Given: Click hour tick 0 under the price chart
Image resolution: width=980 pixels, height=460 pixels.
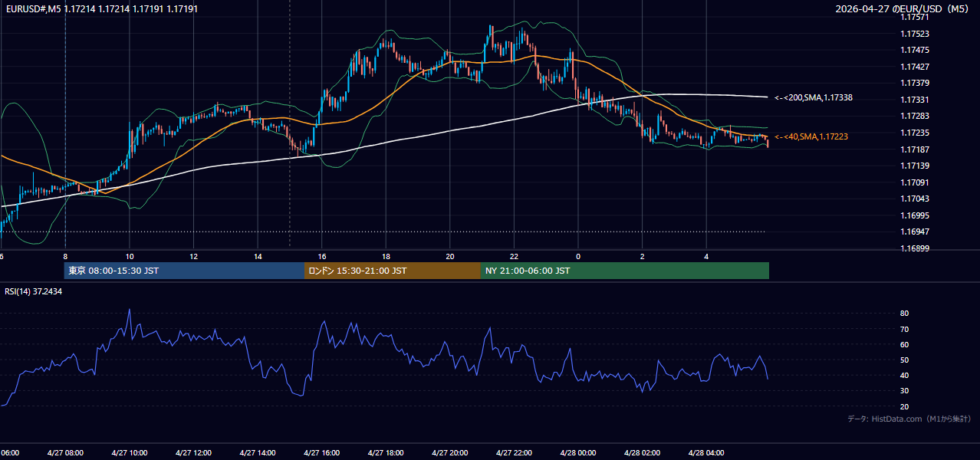Looking at the screenshot, I should point(578,256).
